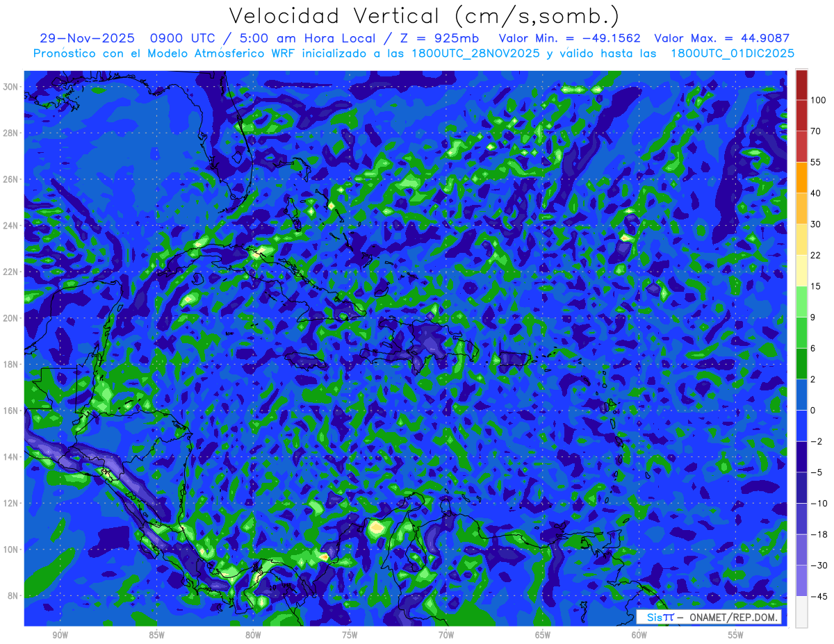Select bright blue colorbar segment between -2 and 0
This screenshot has width=834, height=644.
[x=801, y=425]
